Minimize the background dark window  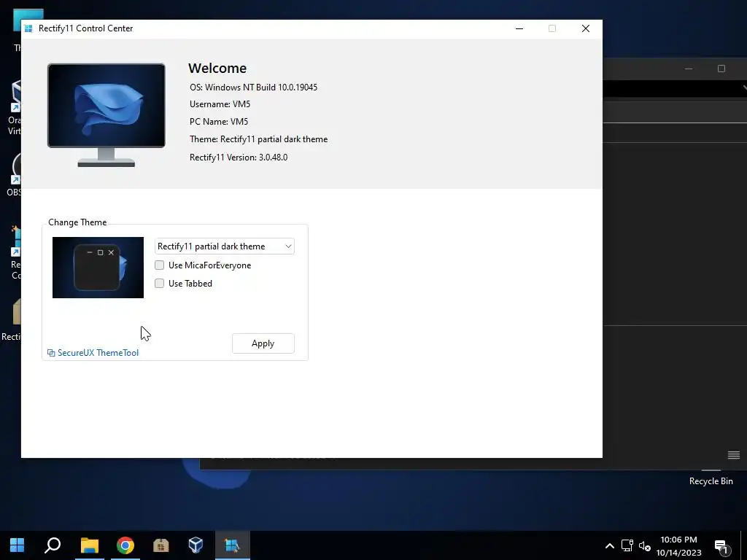click(x=689, y=69)
